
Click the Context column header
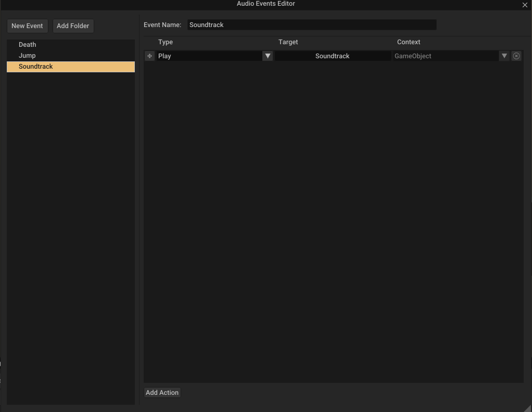click(x=409, y=42)
